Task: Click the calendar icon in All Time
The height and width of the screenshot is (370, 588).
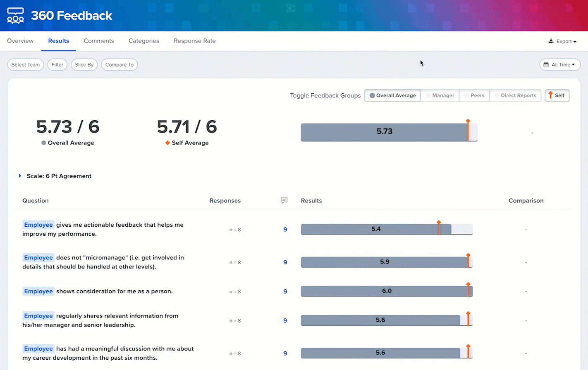Action: tap(546, 65)
